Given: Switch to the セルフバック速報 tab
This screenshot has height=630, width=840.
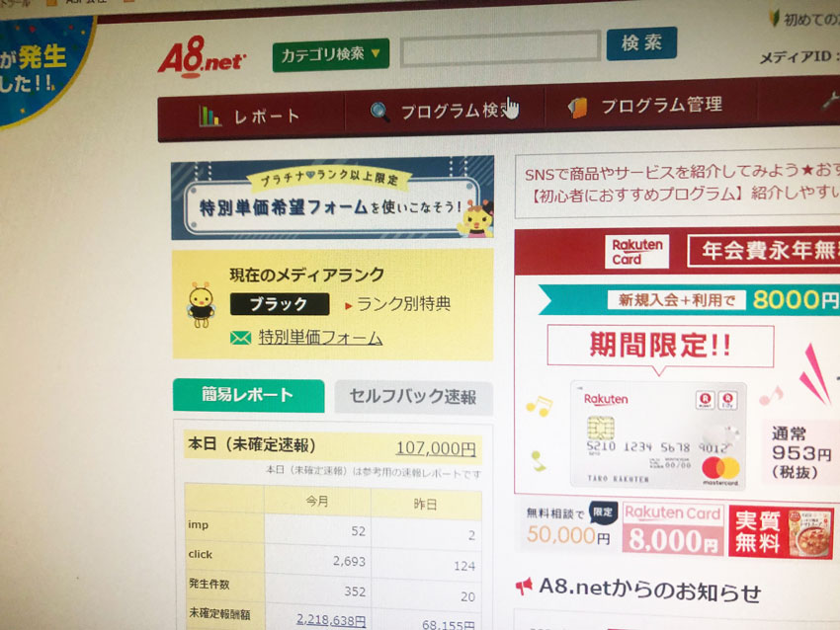Looking at the screenshot, I should coord(413,397).
